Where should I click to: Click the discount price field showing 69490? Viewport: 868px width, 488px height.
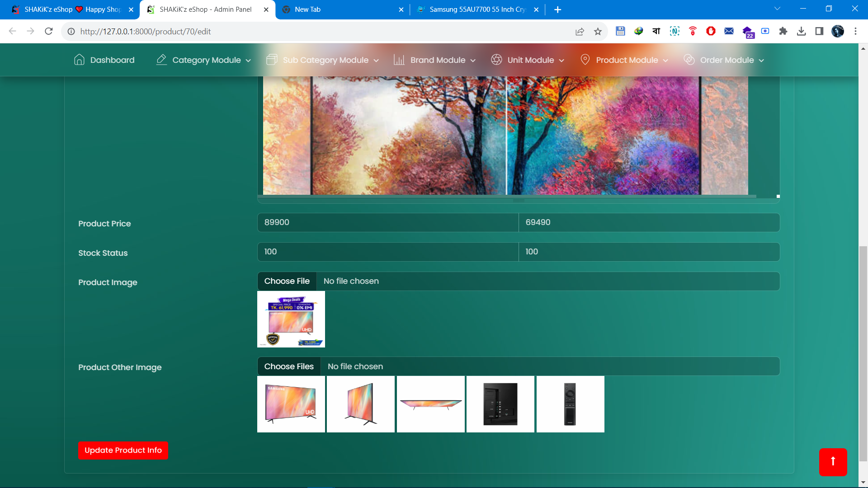649,222
